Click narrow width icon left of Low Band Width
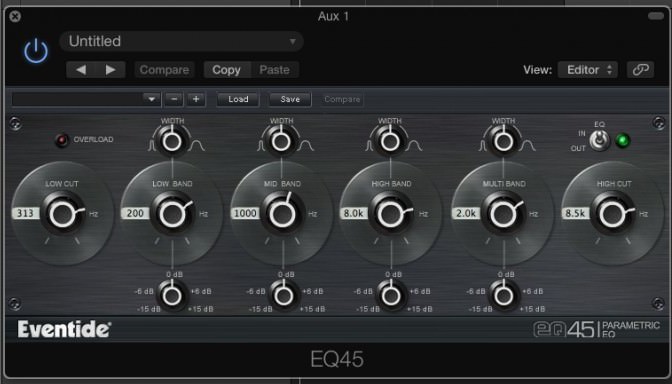This screenshot has width=672, height=384. click(x=152, y=146)
